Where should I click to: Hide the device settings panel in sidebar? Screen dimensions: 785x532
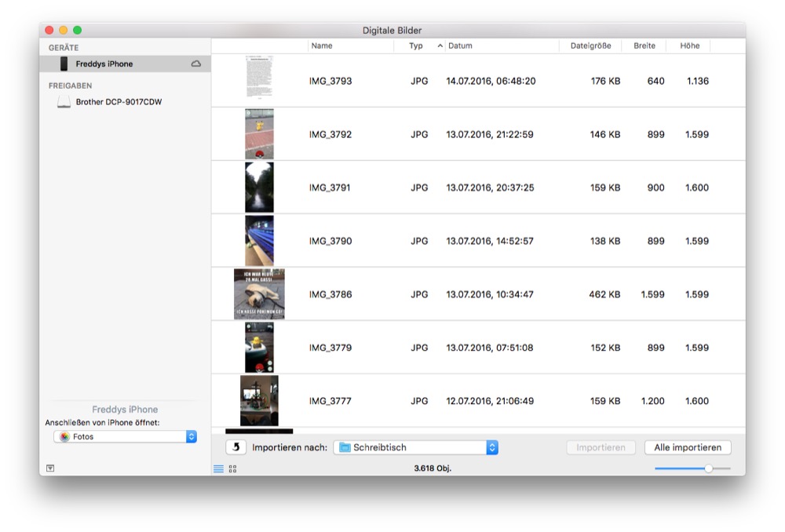coord(50,468)
